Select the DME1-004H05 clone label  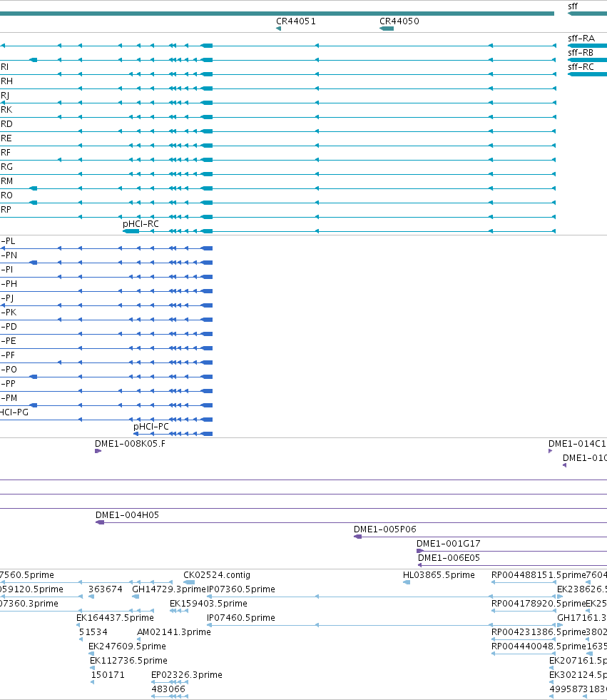click(127, 515)
